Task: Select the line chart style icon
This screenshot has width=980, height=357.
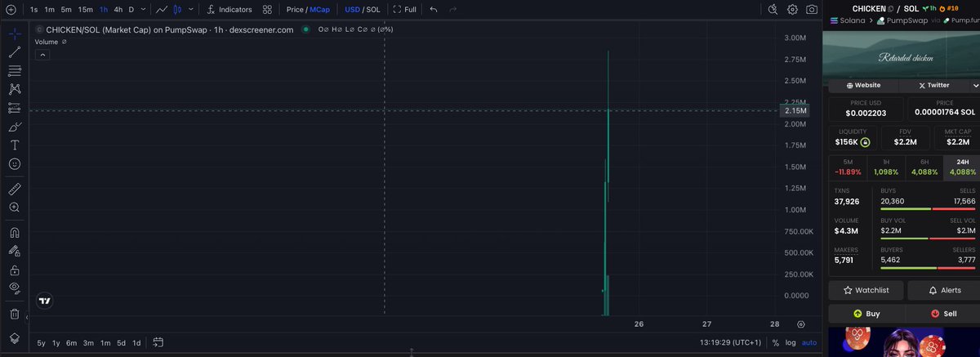Action: [x=162, y=9]
